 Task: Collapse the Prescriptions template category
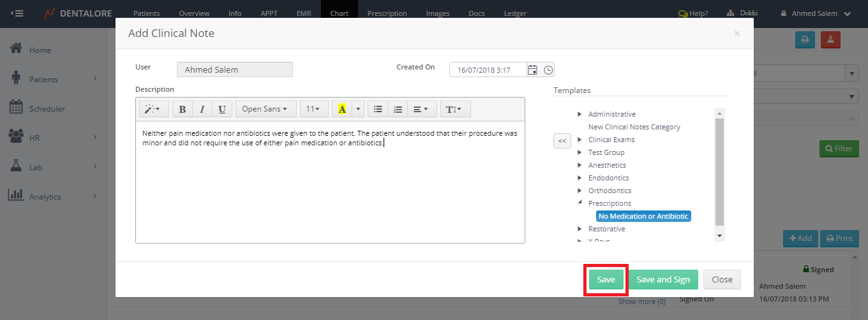(x=580, y=203)
